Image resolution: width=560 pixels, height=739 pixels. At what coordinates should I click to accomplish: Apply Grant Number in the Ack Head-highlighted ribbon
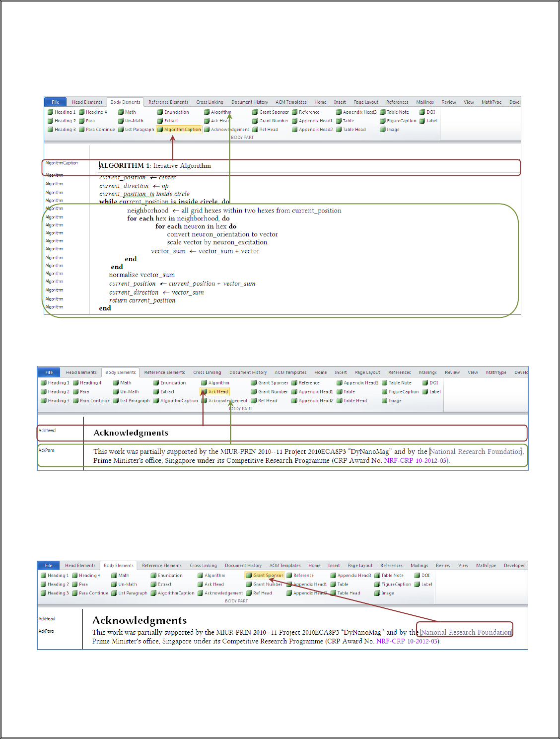[269, 392]
